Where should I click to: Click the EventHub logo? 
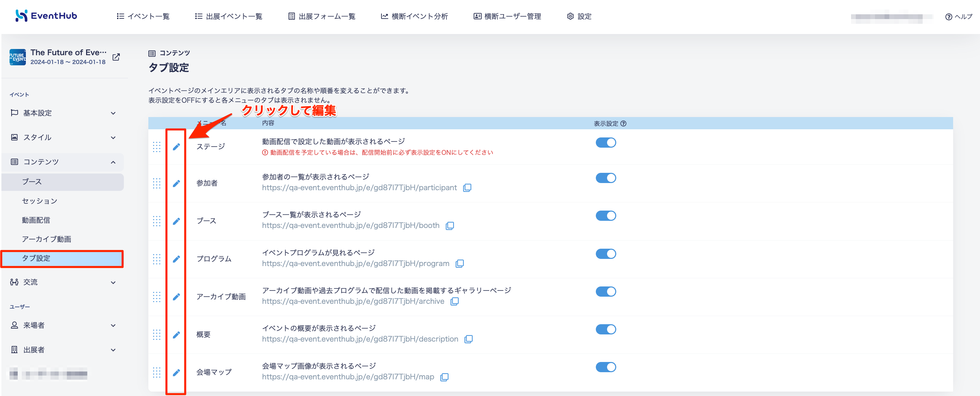click(46, 16)
